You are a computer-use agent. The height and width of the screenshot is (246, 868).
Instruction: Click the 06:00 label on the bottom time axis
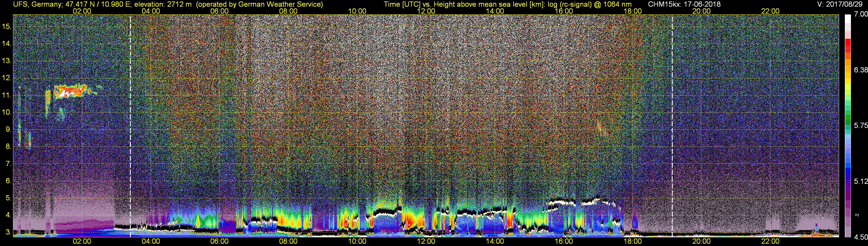[x=219, y=241]
